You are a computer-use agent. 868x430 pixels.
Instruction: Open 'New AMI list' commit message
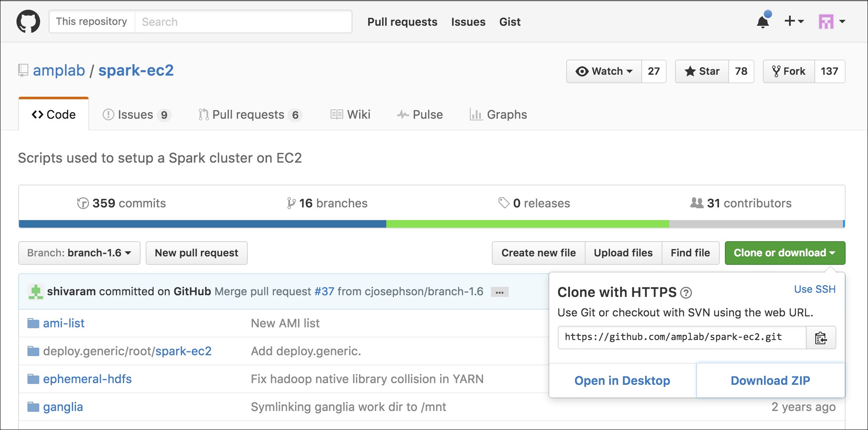tap(285, 323)
